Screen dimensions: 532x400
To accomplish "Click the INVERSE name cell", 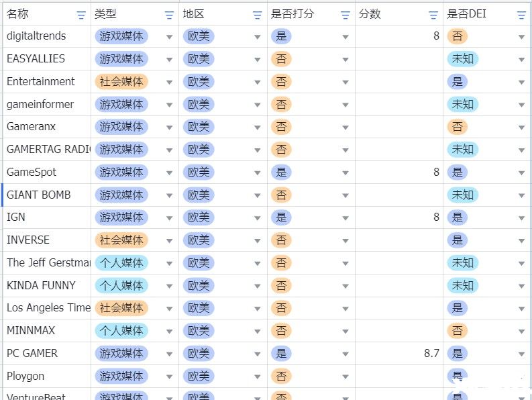I will coord(47,240).
